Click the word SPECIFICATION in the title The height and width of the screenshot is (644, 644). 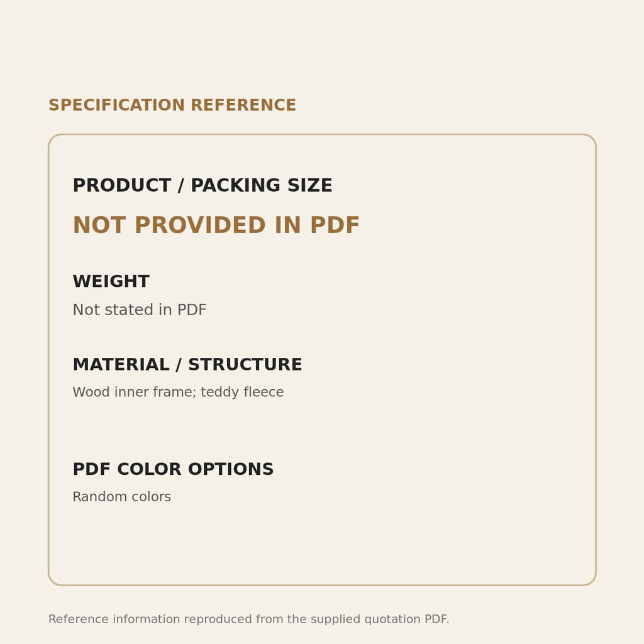(116, 105)
